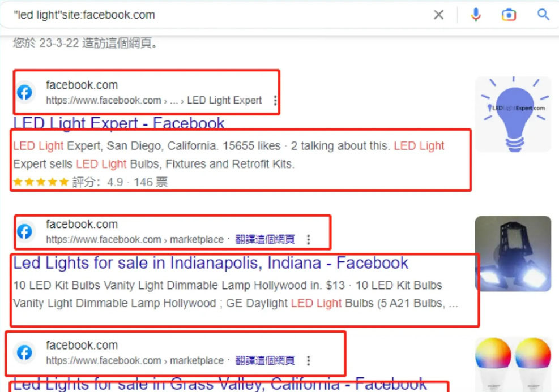The width and height of the screenshot is (559, 392).
Task: Click the 'Expert sells LED Light Bulbs' snippet line
Action: [x=153, y=164]
